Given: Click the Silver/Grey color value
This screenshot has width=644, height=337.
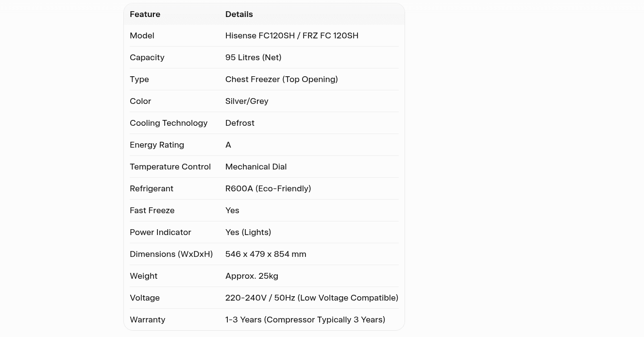Looking at the screenshot, I should click(x=247, y=101).
